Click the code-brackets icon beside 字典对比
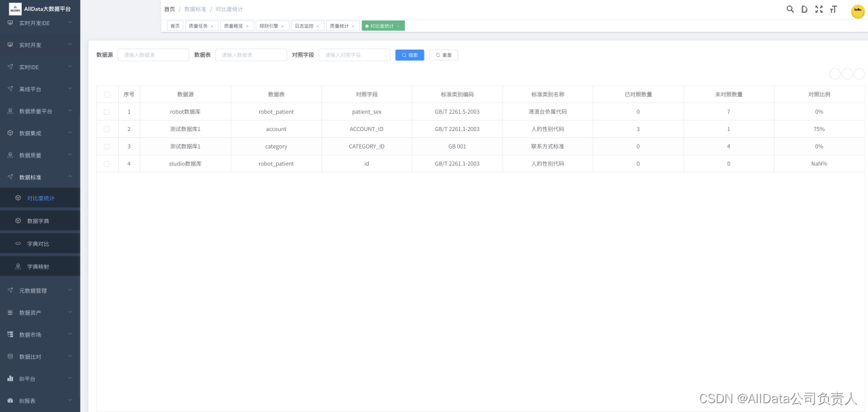This screenshot has width=868, height=412. tap(18, 244)
